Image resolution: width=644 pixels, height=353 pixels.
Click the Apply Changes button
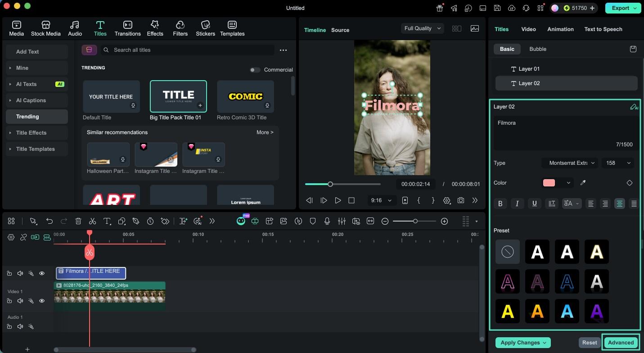tap(523, 343)
